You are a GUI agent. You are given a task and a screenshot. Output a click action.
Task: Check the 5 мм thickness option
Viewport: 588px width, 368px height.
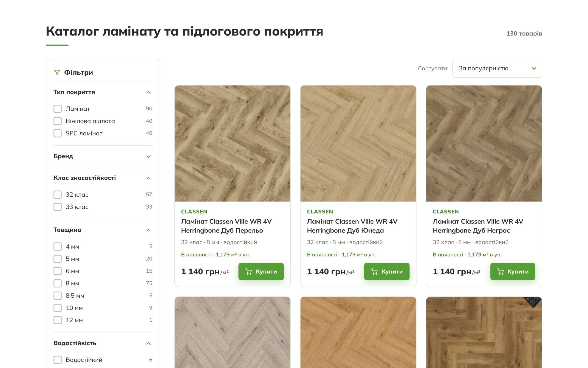(58, 259)
